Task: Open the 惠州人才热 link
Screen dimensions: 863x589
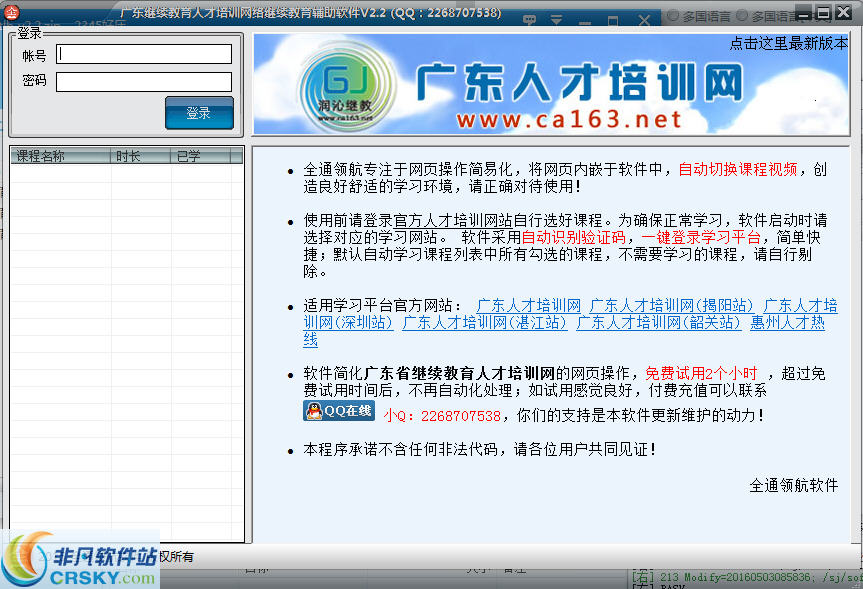Action: pyautogui.click(x=788, y=323)
